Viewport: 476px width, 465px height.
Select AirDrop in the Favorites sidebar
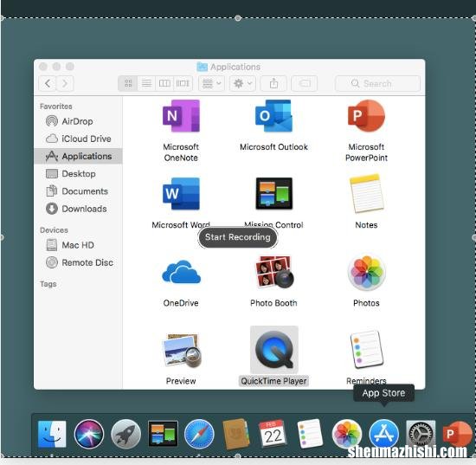click(x=78, y=121)
